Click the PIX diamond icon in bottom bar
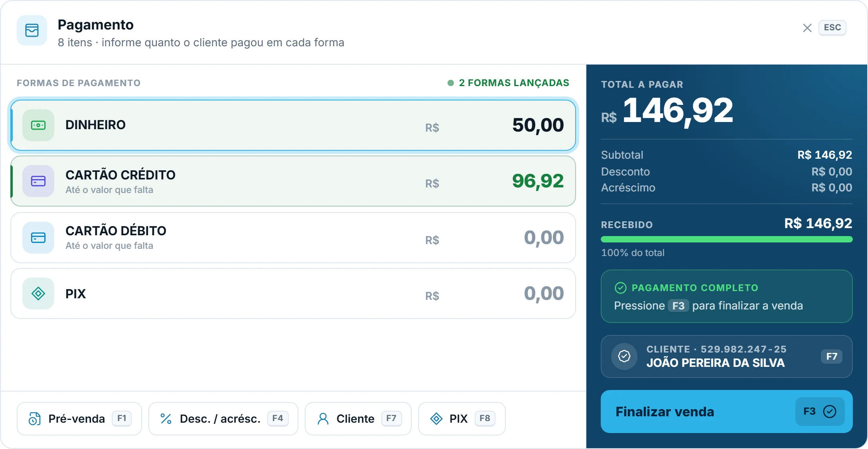 436,419
